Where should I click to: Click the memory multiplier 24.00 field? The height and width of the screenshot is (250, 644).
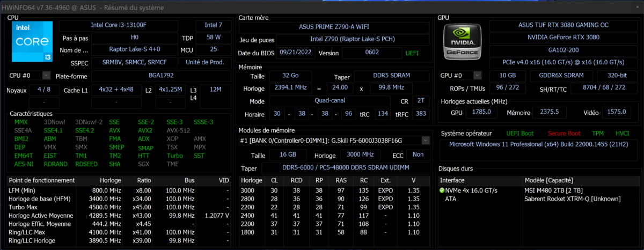tap(340, 87)
